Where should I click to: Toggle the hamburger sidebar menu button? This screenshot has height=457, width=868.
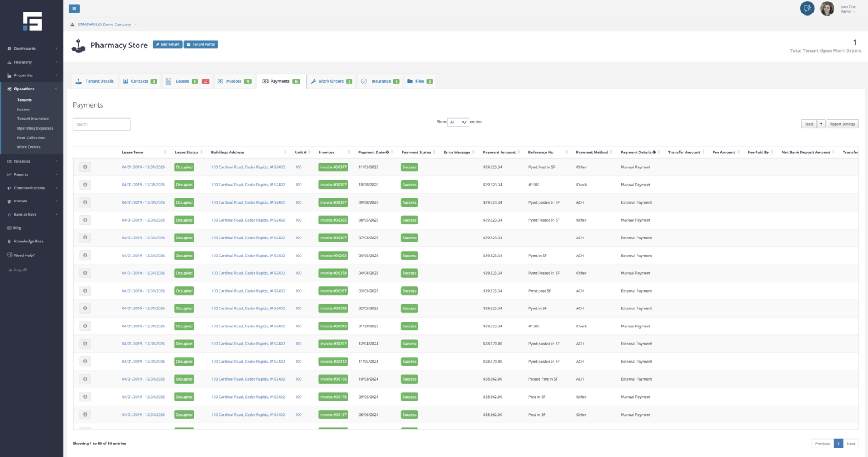pyautogui.click(x=74, y=9)
